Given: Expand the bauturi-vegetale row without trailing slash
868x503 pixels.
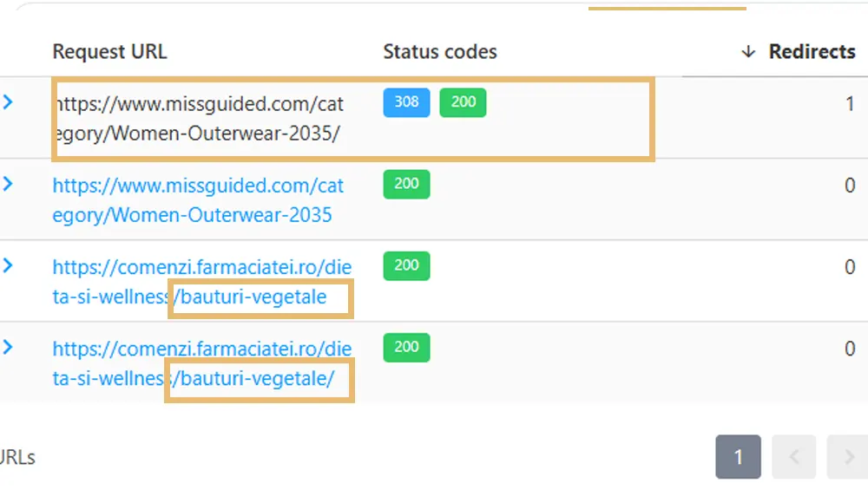Looking at the screenshot, I should point(9,265).
